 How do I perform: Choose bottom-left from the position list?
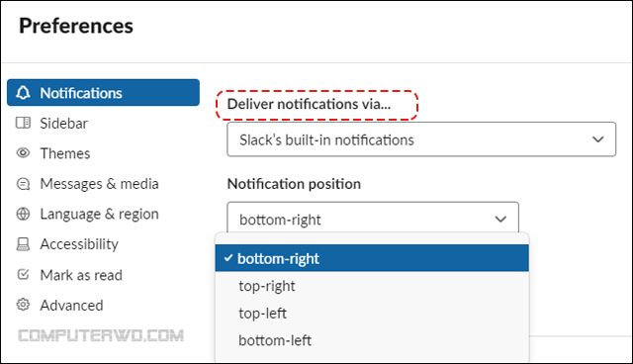coord(372,340)
